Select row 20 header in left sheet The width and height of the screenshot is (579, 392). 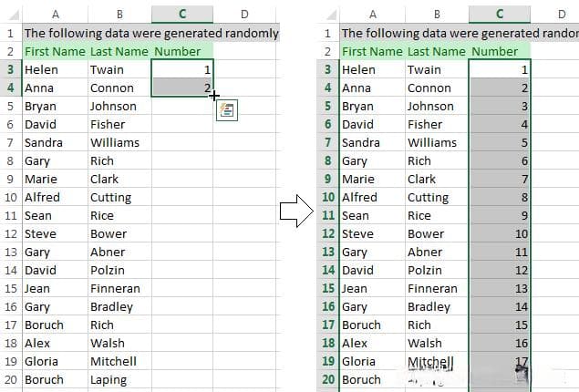coord(11,379)
